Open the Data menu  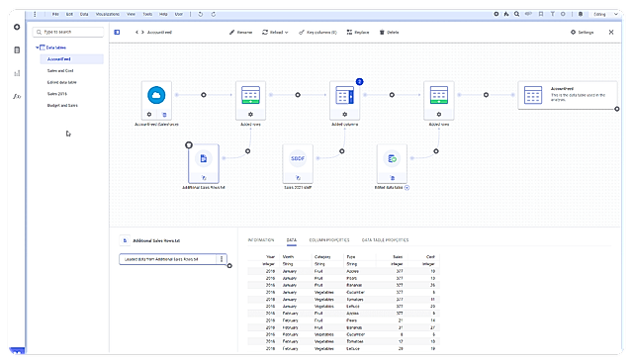(x=84, y=14)
